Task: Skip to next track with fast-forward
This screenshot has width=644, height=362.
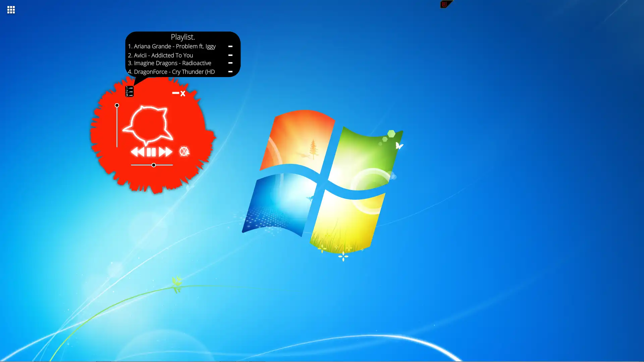Action: [165, 152]
